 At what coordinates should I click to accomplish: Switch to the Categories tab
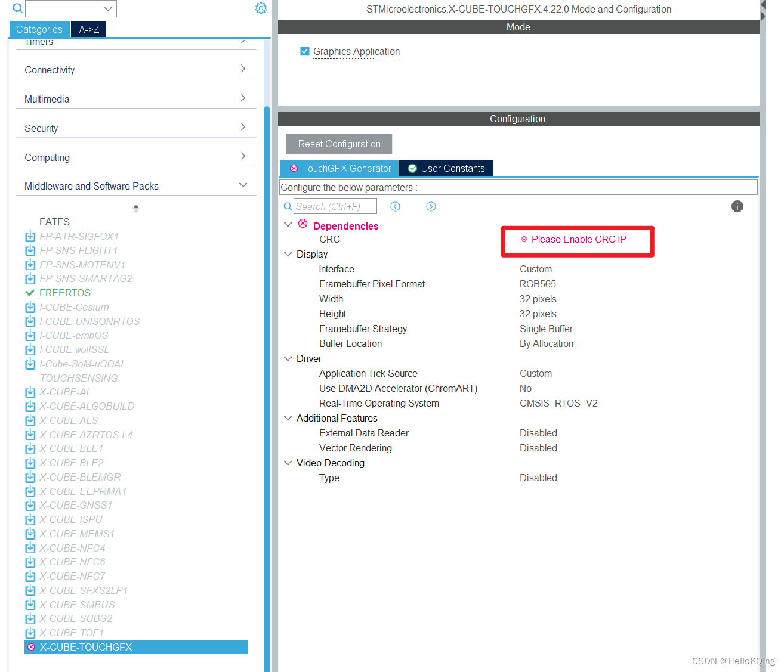pyautogui.click(x=39, y=29)
